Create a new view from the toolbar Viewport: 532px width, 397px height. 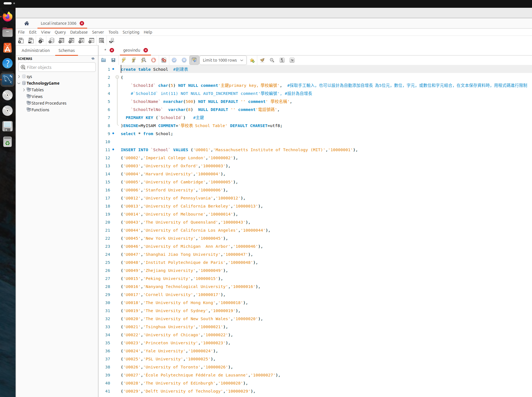click(71, 41)
